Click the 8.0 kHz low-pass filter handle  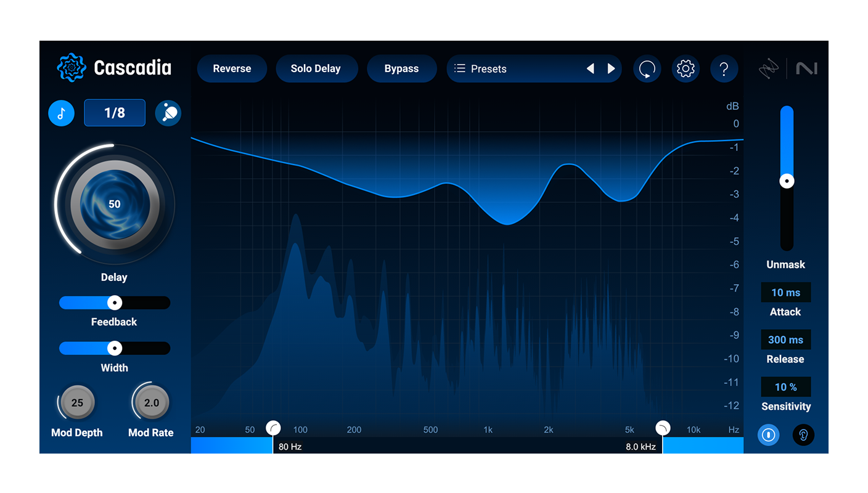coord(663,428)
